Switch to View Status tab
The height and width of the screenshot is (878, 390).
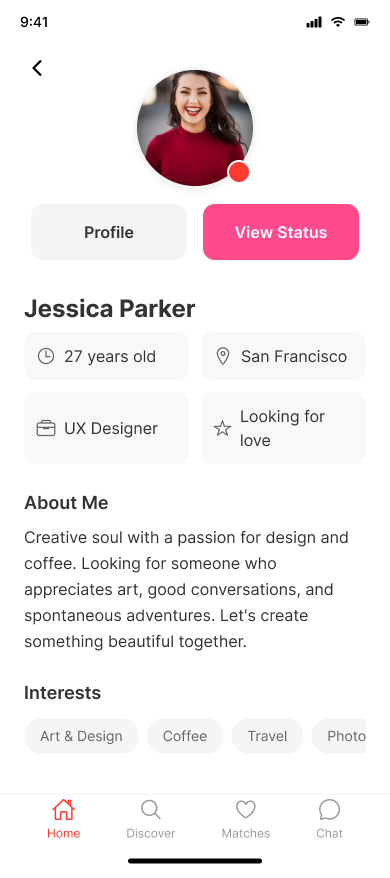[x=281, y=232]
